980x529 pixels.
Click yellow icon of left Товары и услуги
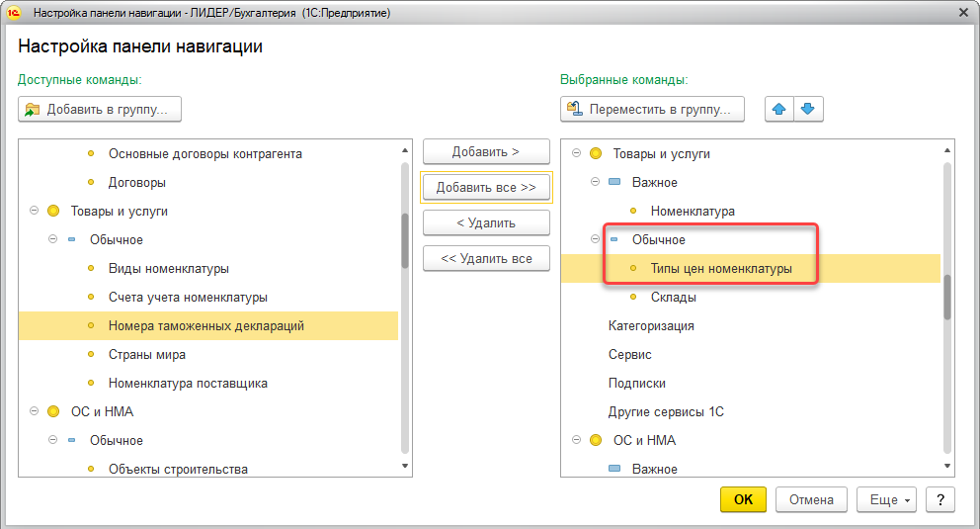point(53,212)
